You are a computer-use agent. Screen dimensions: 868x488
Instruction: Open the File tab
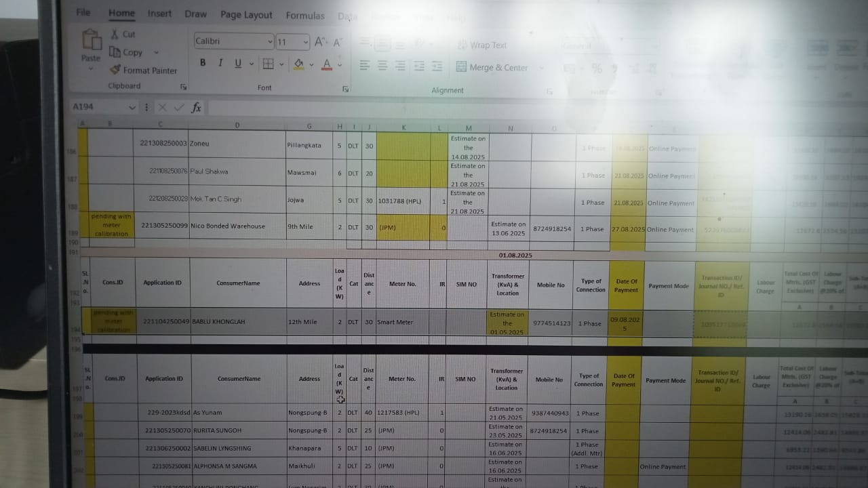pos(83,12)
